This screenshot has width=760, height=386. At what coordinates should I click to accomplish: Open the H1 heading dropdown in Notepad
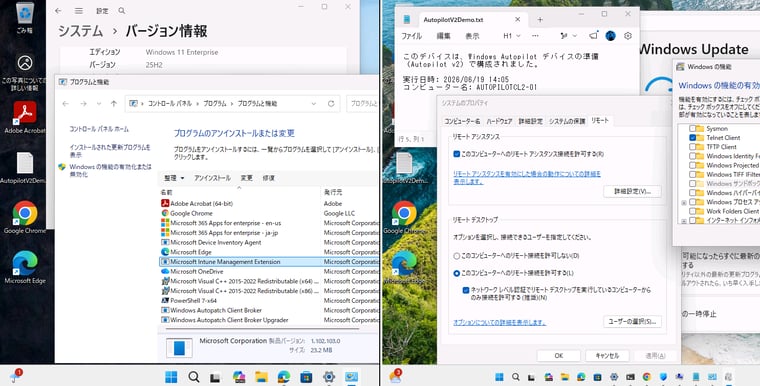[512, 36]
